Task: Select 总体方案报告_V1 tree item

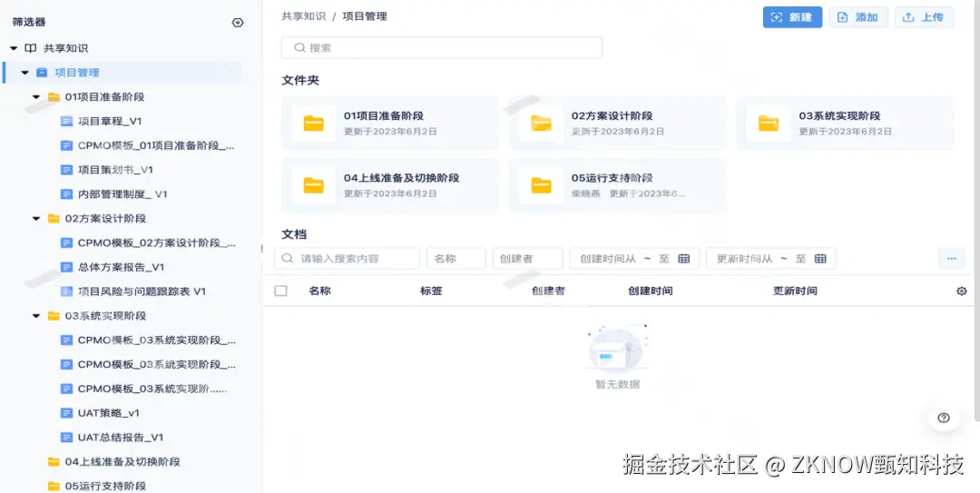Action: (x=122, y=267)
